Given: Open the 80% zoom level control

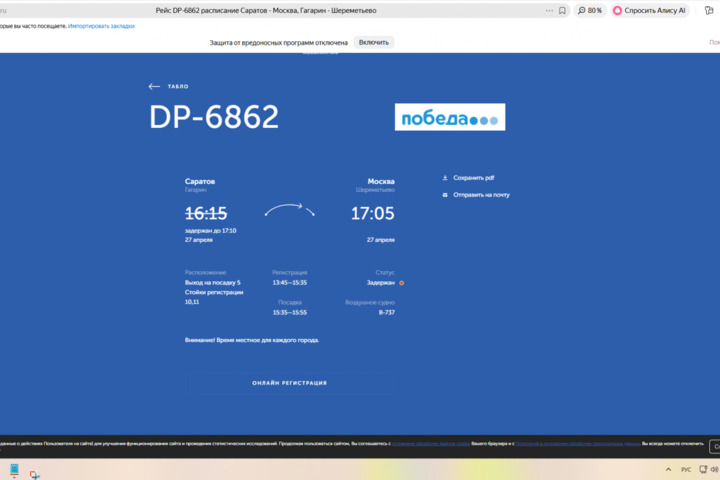Looking at the screenshot, I should click(x=590, y=10).
